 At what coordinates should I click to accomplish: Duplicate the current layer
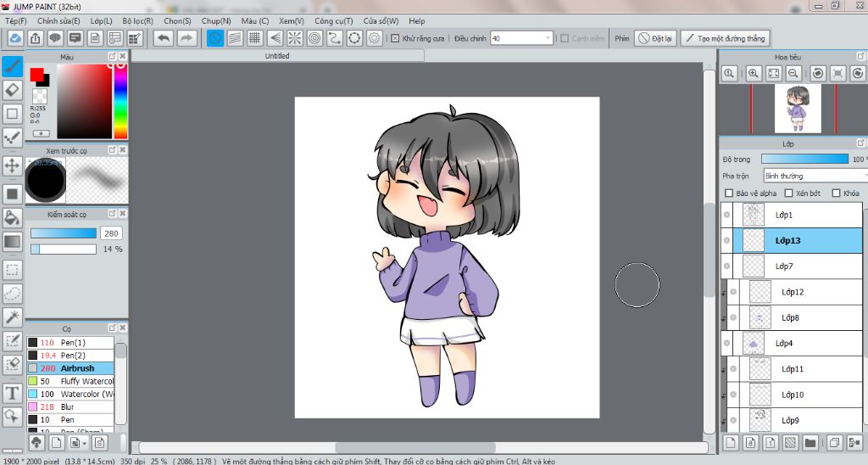pyautogui.click(x=835, y=442)
